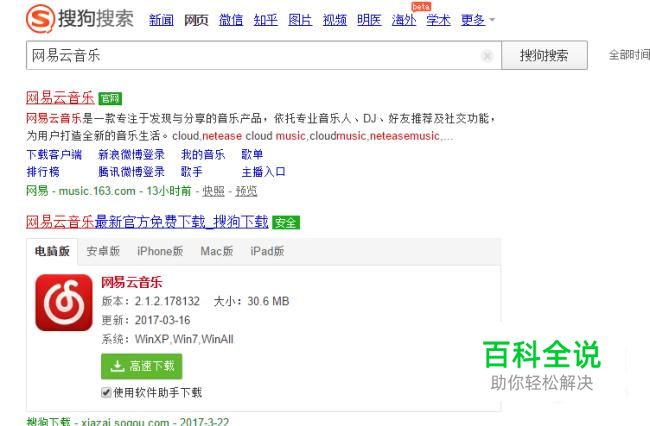Open the 视频 search category
Image resolution: width=650 pixels, height=426 pixels.
335,20
